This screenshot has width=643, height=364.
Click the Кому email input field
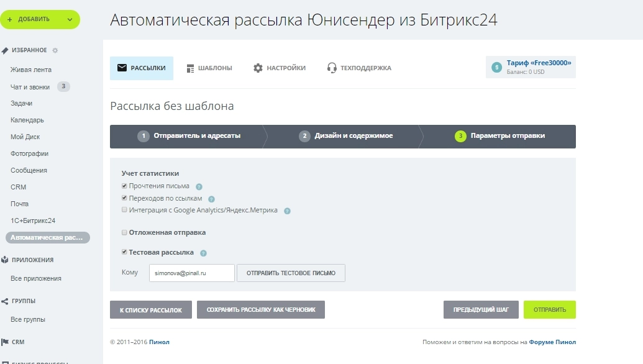click(191, 273)
